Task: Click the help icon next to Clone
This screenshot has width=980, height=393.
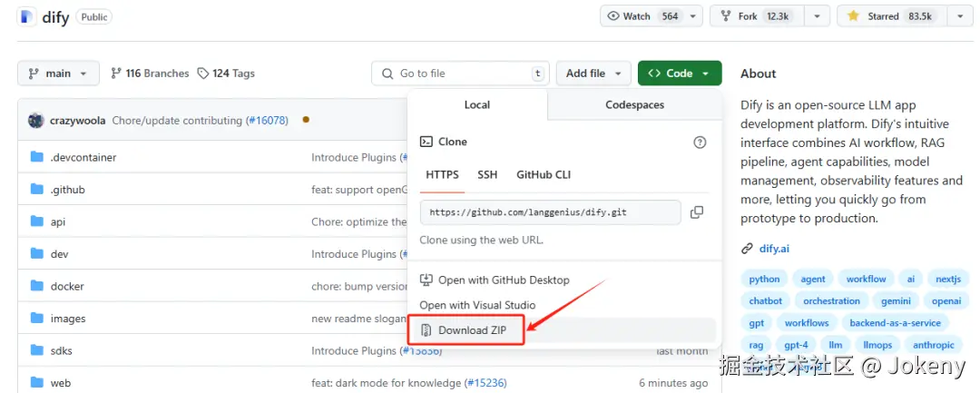Action: point(700,142)
